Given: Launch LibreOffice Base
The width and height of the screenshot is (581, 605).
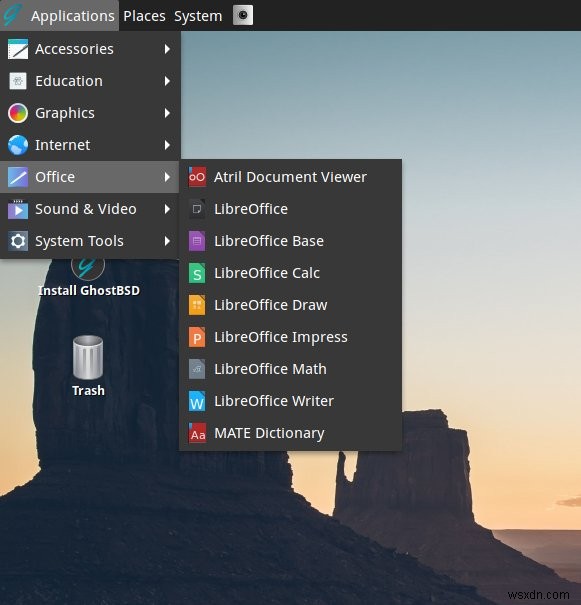Looking at the screenshot, I should tap(290, 241).
